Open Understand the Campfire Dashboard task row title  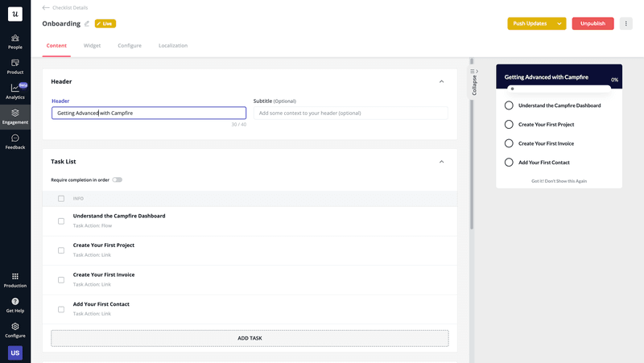click(119, 216)
